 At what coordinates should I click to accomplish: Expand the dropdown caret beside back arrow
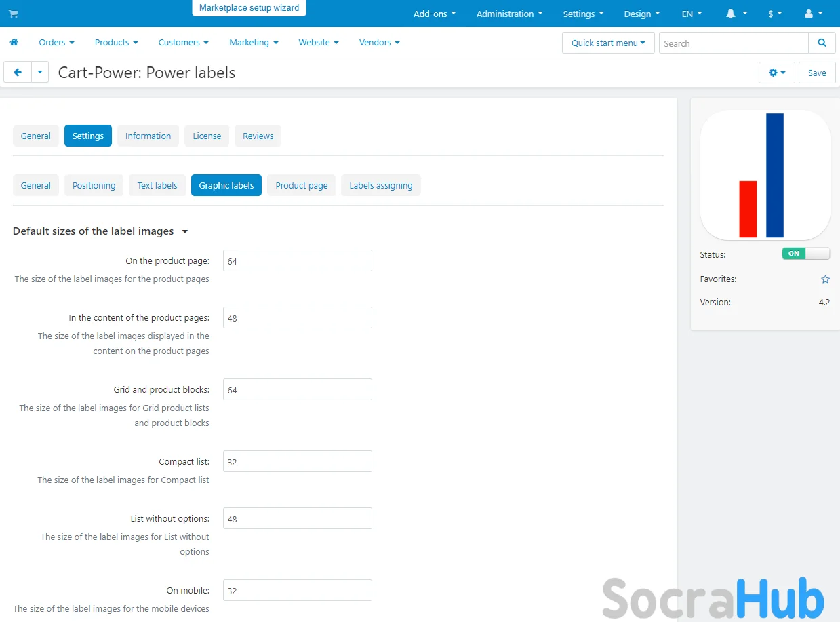coord(40,73)
